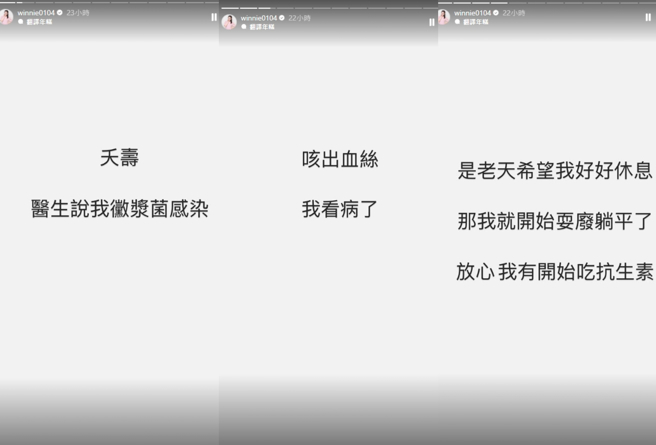Open profile avatar on the 放心 我有開始吃抗生素 story
Image resolution: width=656 pixels, height=445 pixels.
click(443, 17)
